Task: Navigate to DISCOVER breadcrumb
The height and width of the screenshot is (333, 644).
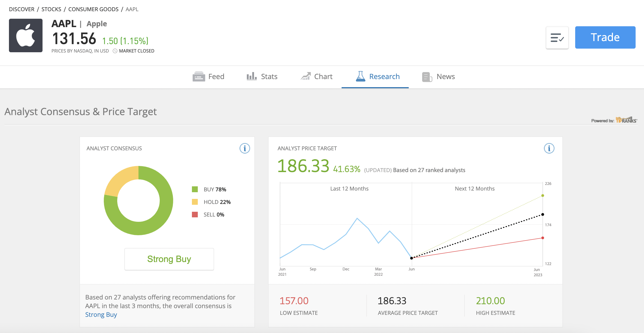Action: point(22,9)
